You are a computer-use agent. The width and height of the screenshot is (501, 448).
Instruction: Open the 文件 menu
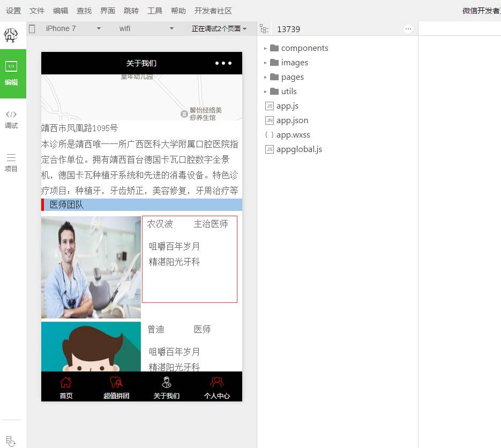tap(37, 11)
